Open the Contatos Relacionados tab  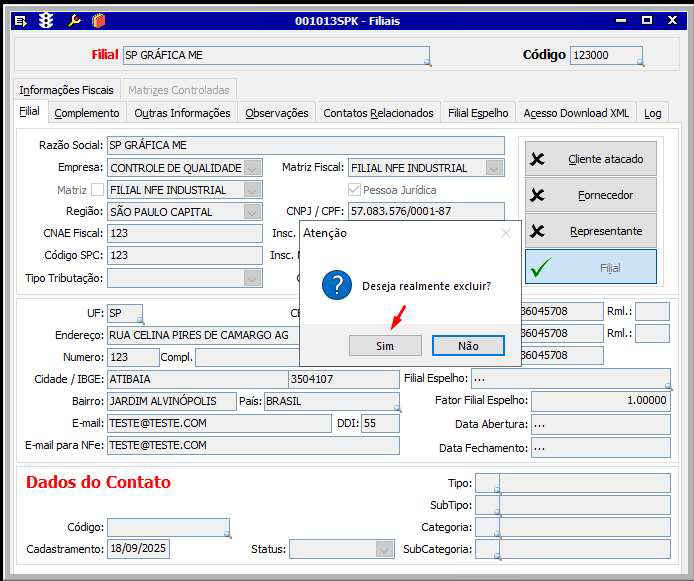[x=378, y=113]
